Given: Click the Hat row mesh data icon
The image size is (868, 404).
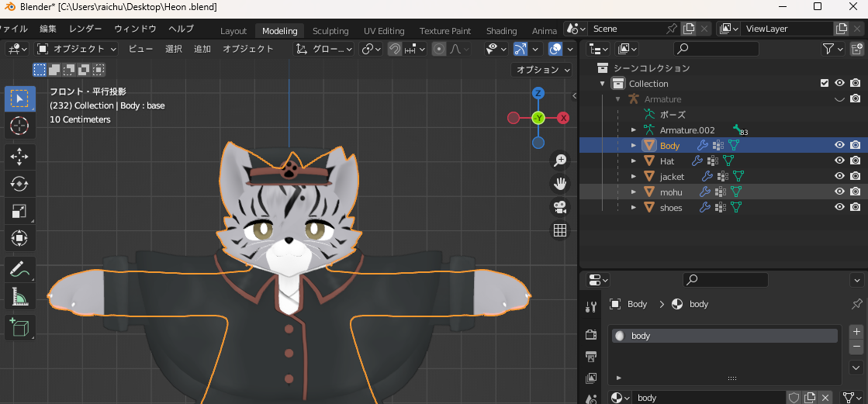Looking at the screenshot, I should coord(730,161).
